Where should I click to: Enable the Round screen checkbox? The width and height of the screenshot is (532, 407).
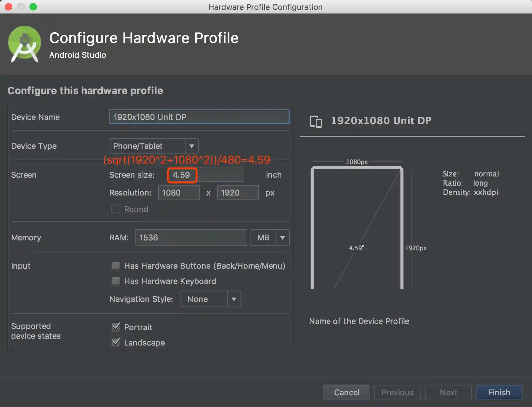coord(115,209)
